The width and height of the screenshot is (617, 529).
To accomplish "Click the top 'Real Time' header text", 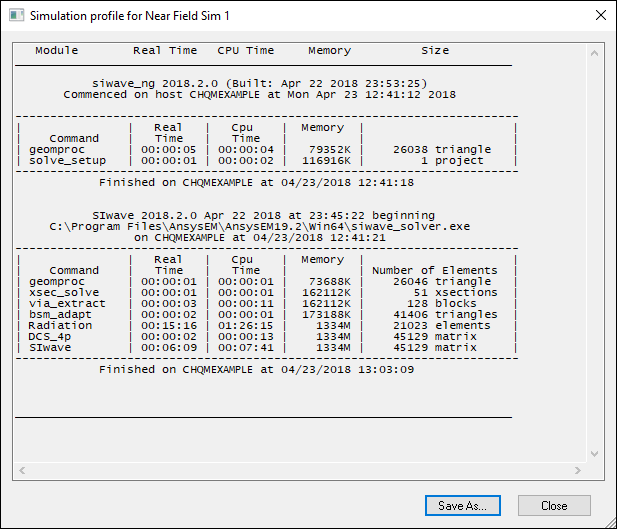I will 165,50.
